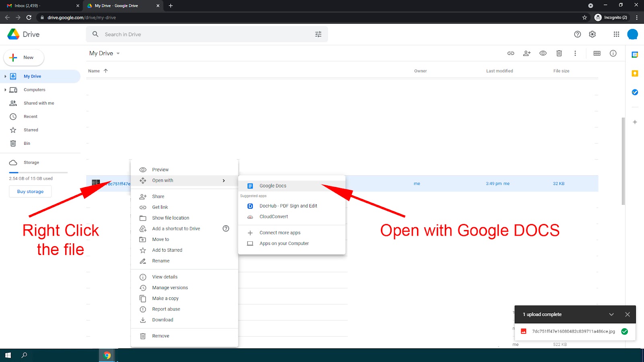Choose Add to Starred
Screen dimensions: 644x362
tap(184, 250)
